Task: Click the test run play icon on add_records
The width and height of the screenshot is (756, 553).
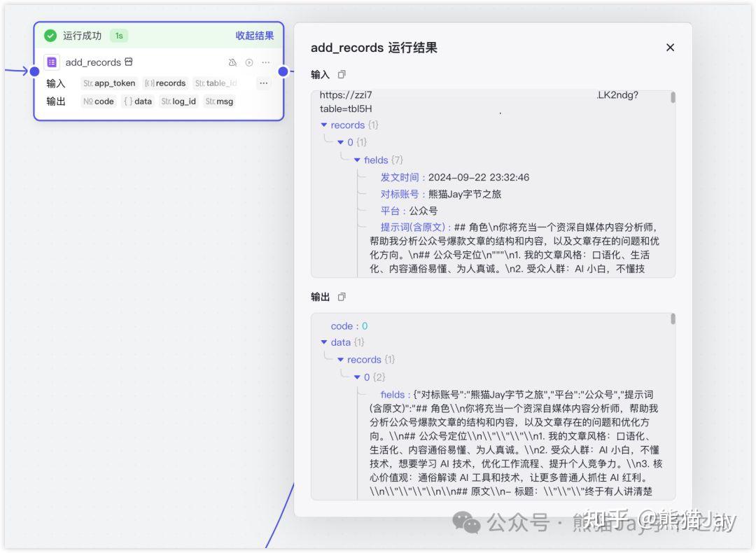Action: pyautogui.click(x=250, y=62)
